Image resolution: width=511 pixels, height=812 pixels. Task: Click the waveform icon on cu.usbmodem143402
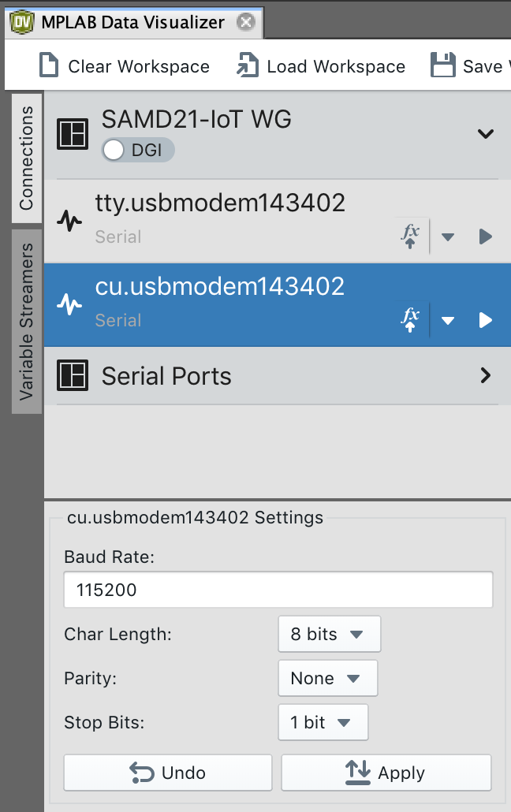[x=69, y=304]
